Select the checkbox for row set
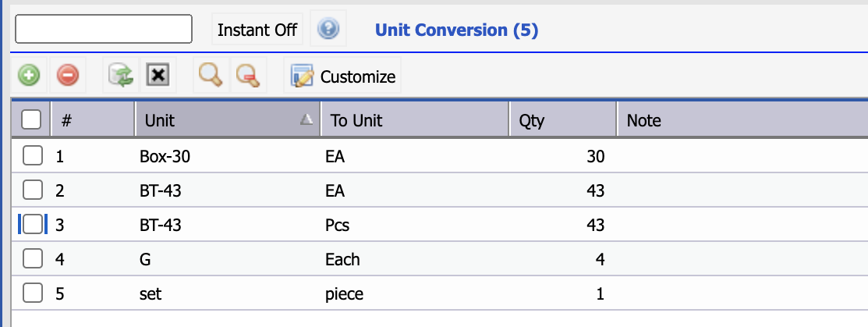The height and width of the screenshot is (327, 868). (33, 293)
